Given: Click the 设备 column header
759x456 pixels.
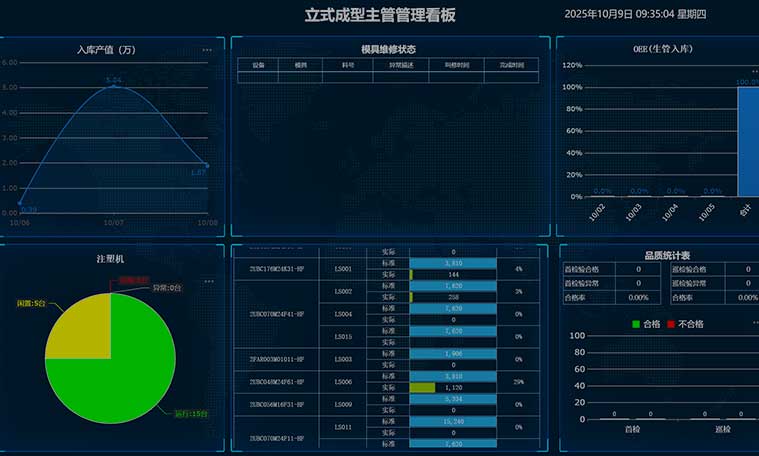Looking at the screenshot, I should pyautogui.click(x=258, y=64).
